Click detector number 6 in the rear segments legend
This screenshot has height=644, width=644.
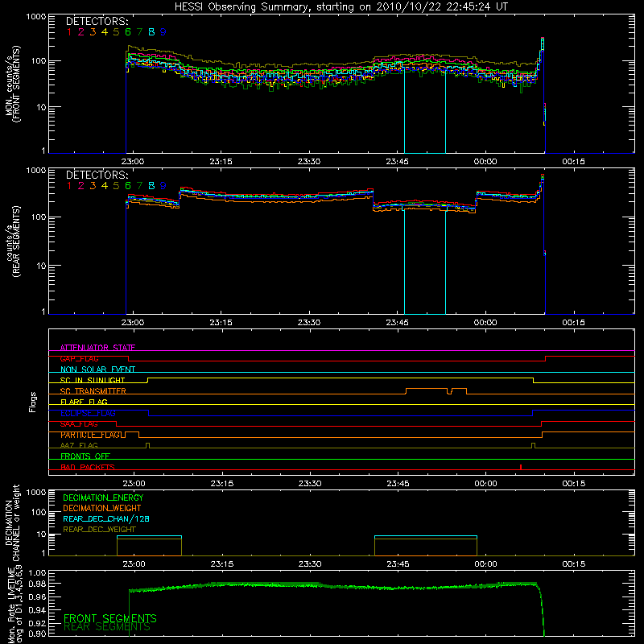[128, 186]
